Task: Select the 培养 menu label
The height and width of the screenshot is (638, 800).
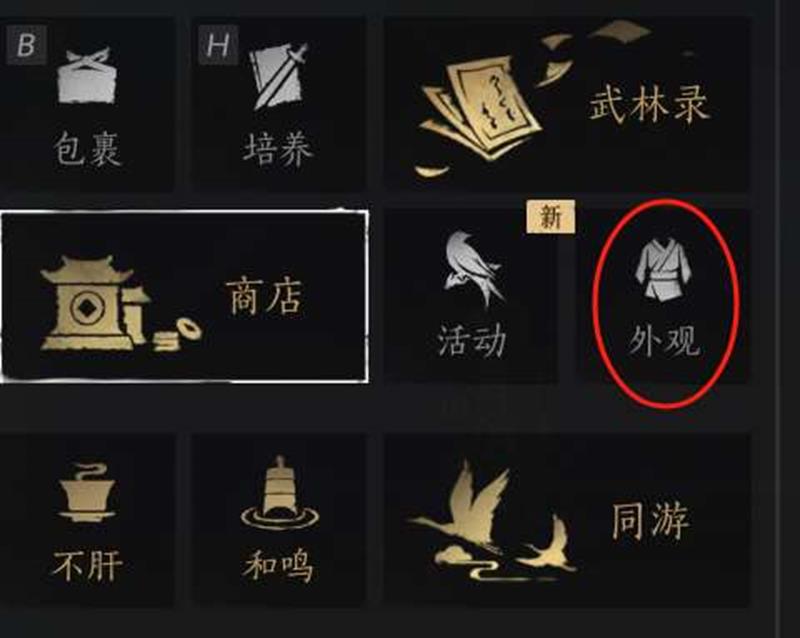Action: [x=278, y=149]
